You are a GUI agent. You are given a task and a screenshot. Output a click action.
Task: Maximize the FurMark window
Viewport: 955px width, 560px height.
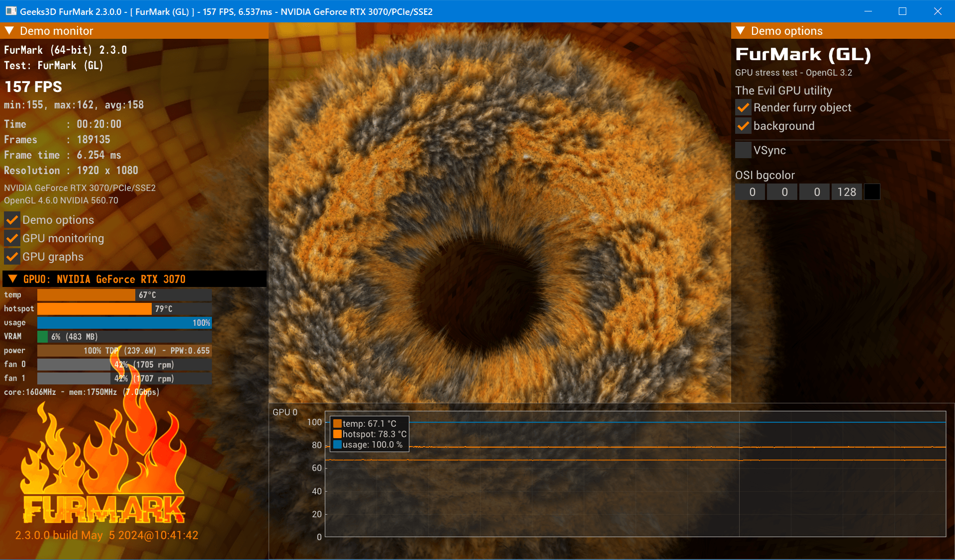pyautogui.click(x=902, y=11)
